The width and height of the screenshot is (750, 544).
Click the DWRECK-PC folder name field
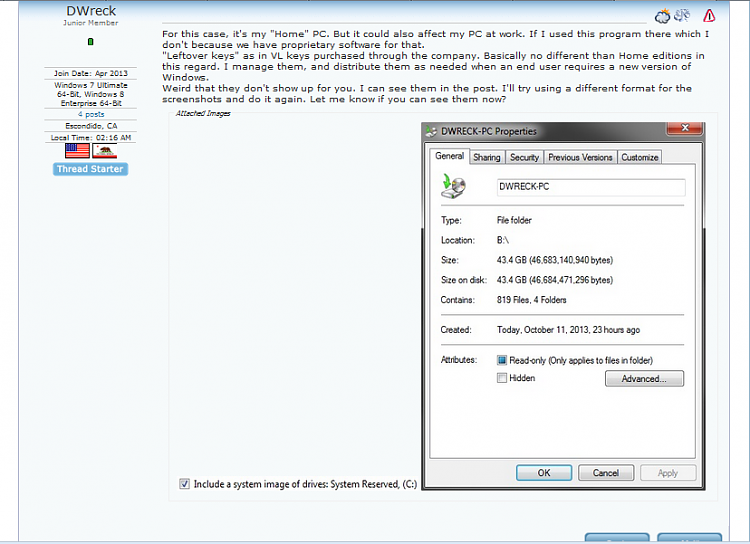591,187
